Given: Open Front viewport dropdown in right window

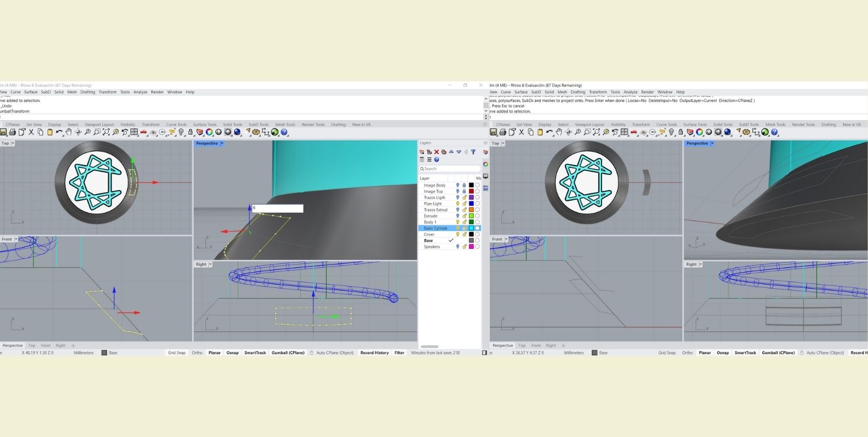Looking at the screenshot, I should click(x=507, y=239).
